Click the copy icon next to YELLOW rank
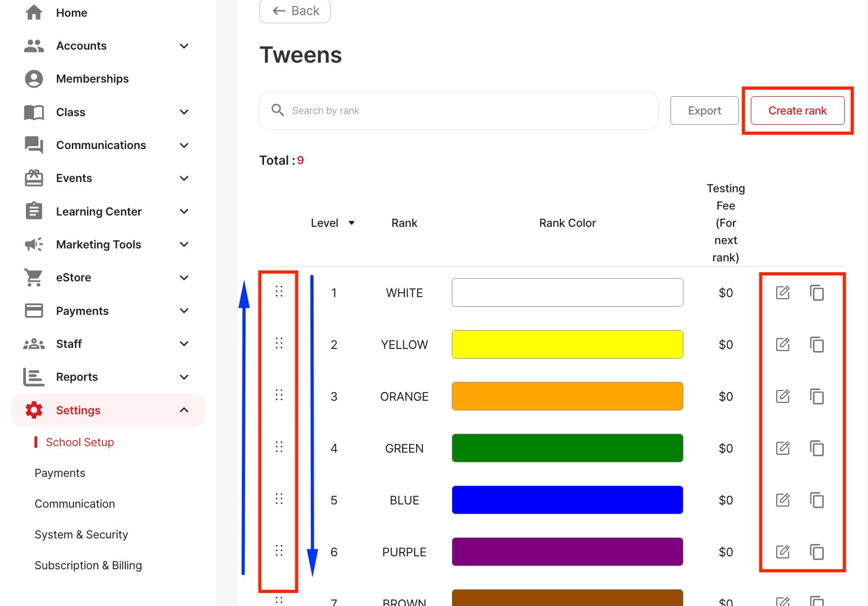The width and height of the screenshot is (868, 606). pyautogui.click(x=817, y=344)
